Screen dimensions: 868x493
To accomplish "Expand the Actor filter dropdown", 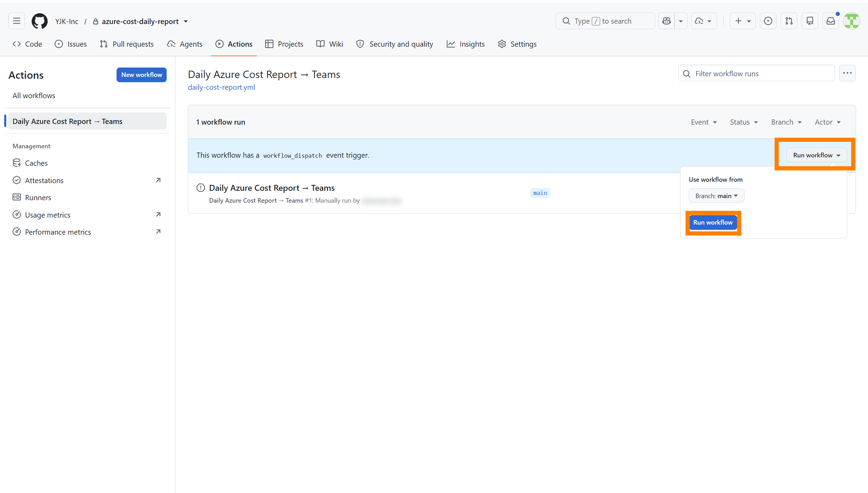I will pos(828,122).
